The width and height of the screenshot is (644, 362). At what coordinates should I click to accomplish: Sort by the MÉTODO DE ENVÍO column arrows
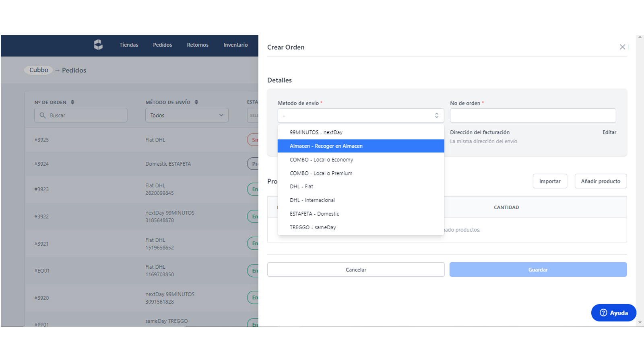point(196,102)
